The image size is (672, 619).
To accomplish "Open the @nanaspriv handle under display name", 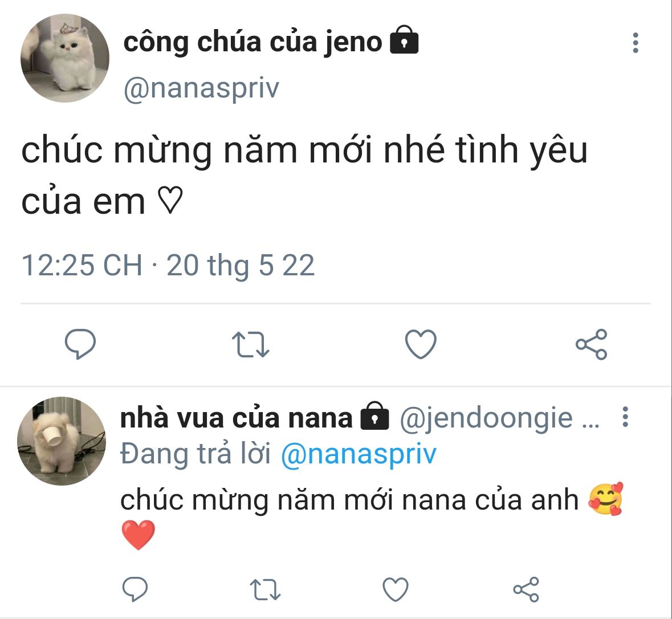I will tap(201, 88).
